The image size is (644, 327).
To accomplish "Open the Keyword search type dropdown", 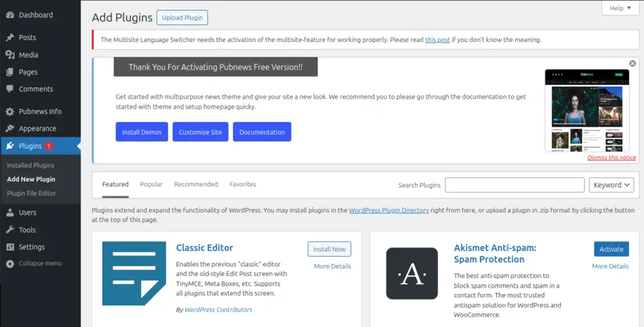I will click(611, 185).
